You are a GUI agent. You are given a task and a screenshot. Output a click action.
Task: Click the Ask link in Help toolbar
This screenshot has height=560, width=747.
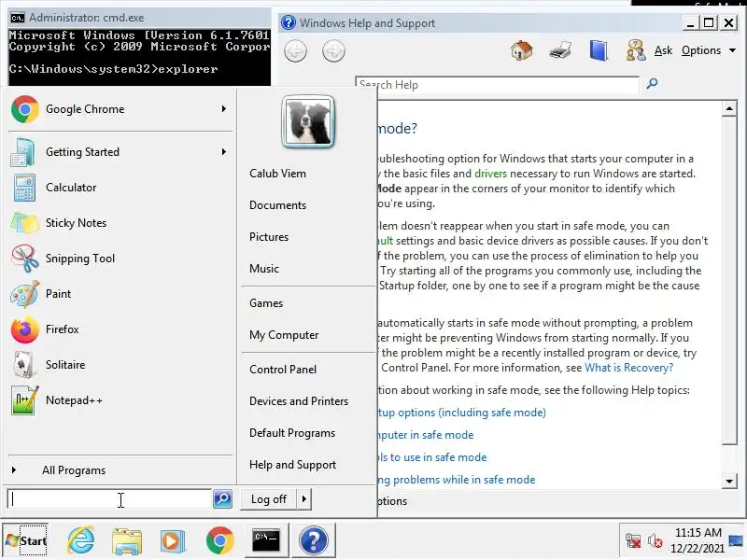[x=663, y=50]
